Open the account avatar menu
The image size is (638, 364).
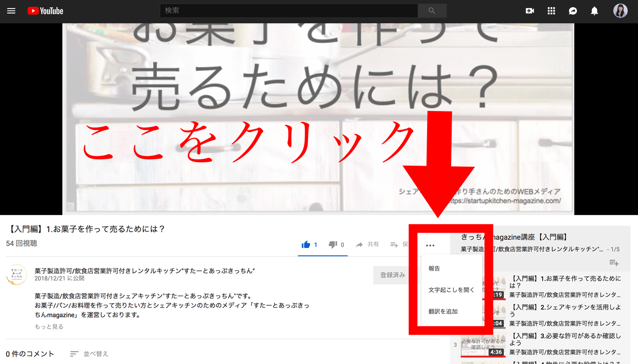click(x=621, y=11)
